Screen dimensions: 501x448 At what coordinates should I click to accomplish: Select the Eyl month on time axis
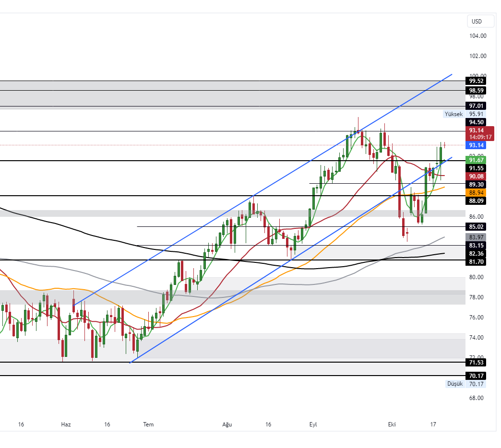(313, 424)
